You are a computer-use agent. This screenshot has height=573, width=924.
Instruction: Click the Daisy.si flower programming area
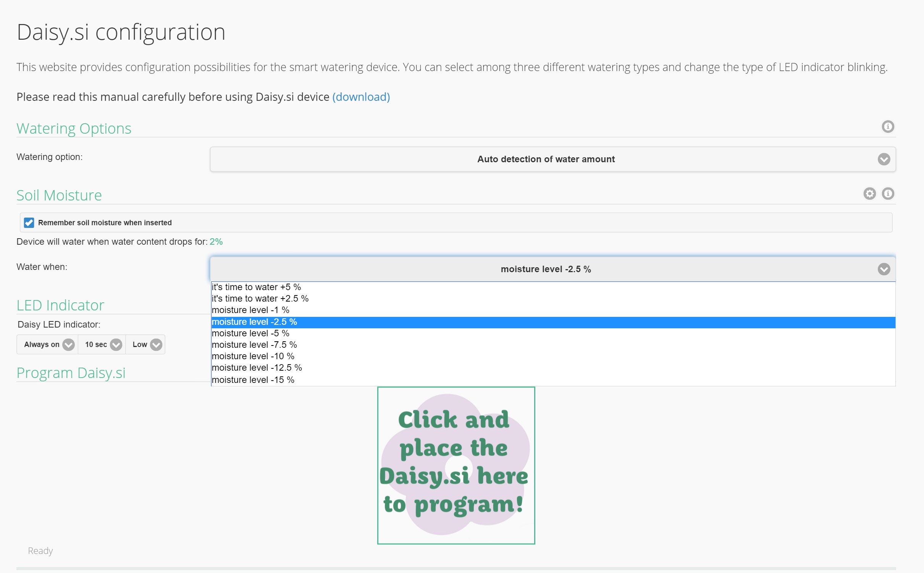point(456,465)
